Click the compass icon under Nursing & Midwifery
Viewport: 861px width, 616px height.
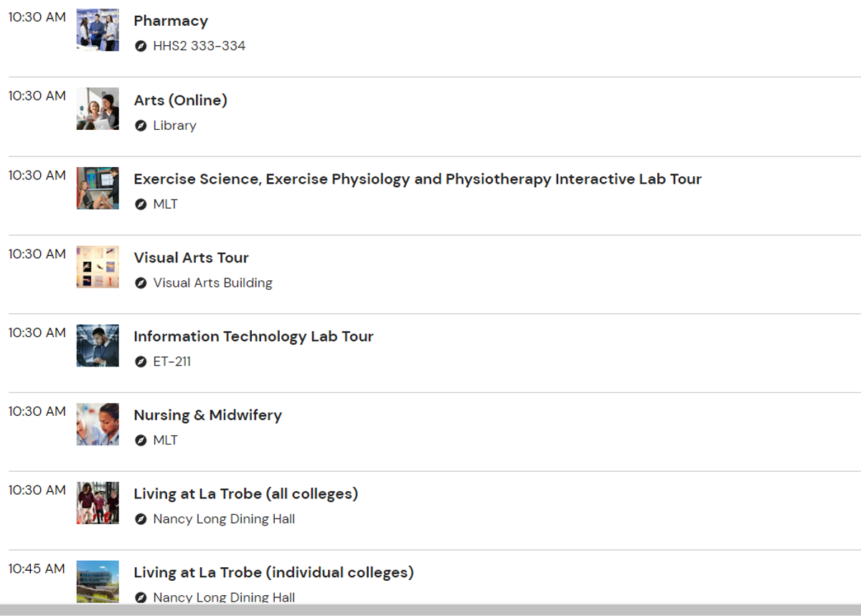[141, 440]
